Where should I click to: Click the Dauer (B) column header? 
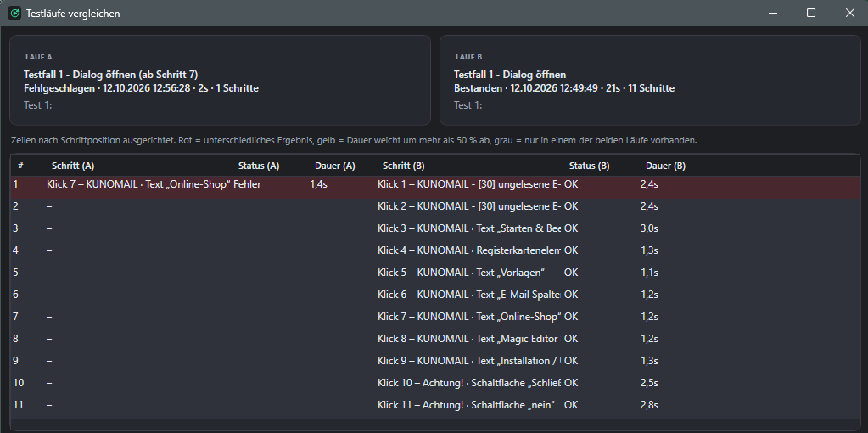665,166
